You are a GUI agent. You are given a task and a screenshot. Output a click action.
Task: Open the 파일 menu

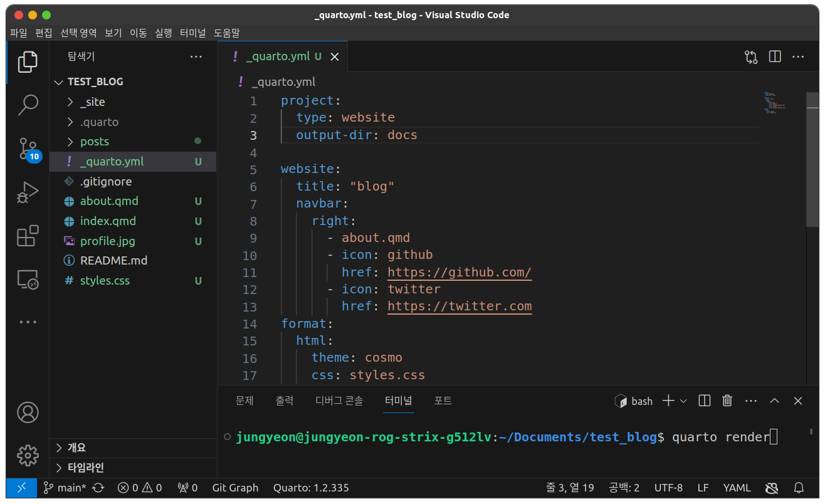point(19,33)
